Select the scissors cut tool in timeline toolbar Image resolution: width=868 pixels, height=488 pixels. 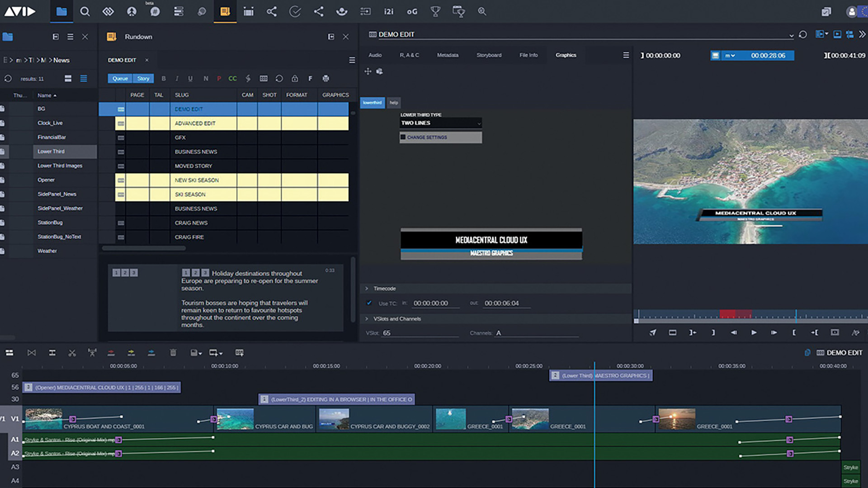[x=72, y=353]
